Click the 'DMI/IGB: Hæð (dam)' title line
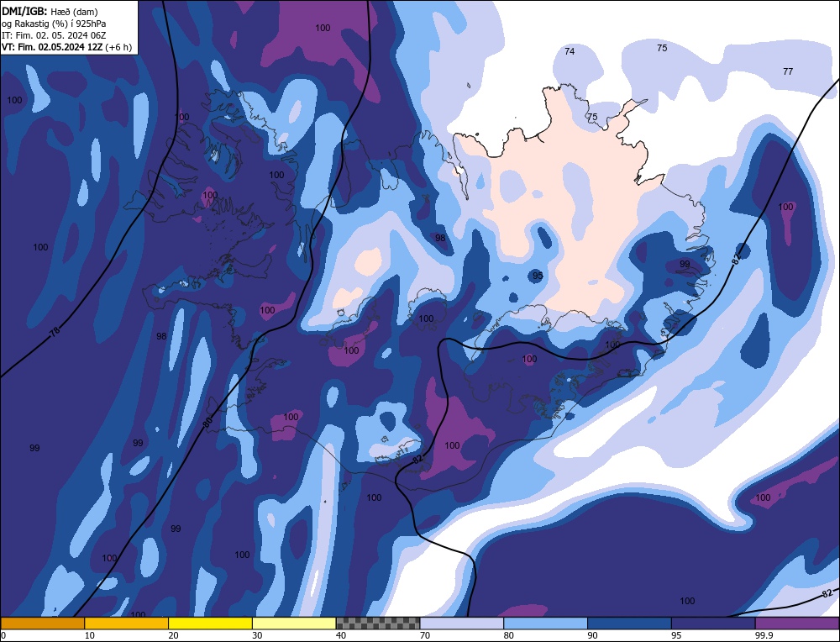 [x=50, y=11]
